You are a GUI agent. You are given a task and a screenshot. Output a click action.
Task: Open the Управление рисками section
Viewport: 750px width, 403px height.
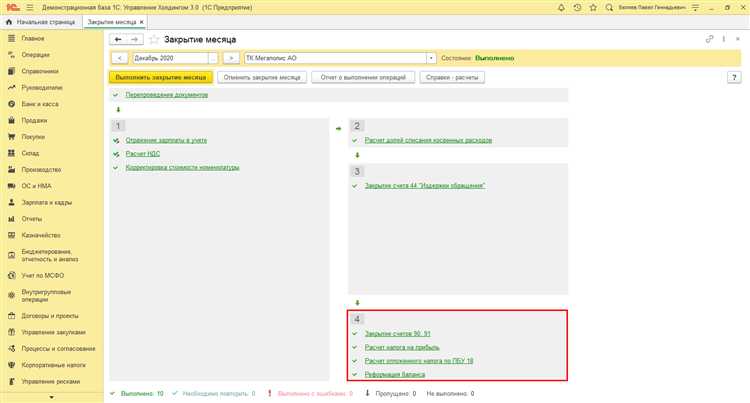[x=51, y=381]
